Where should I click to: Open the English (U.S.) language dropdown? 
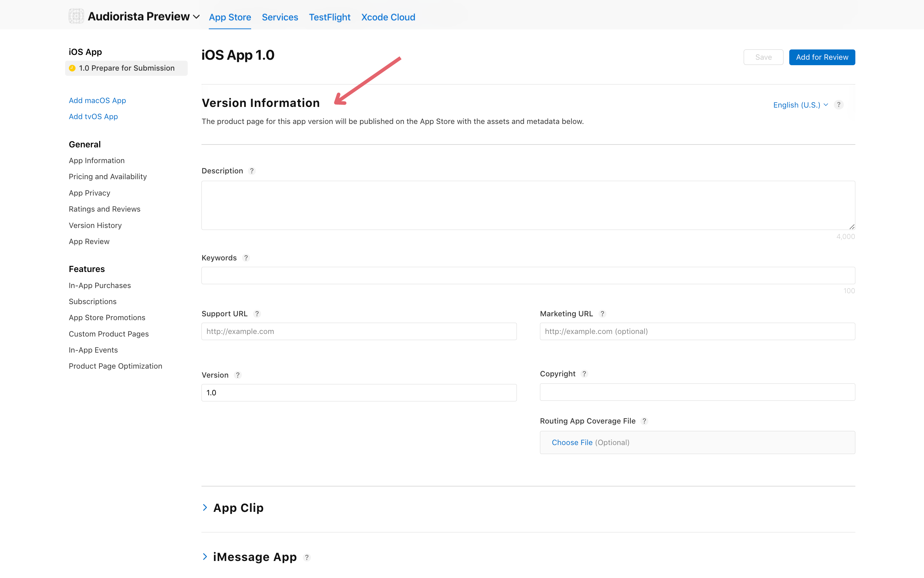coord(800,105)
